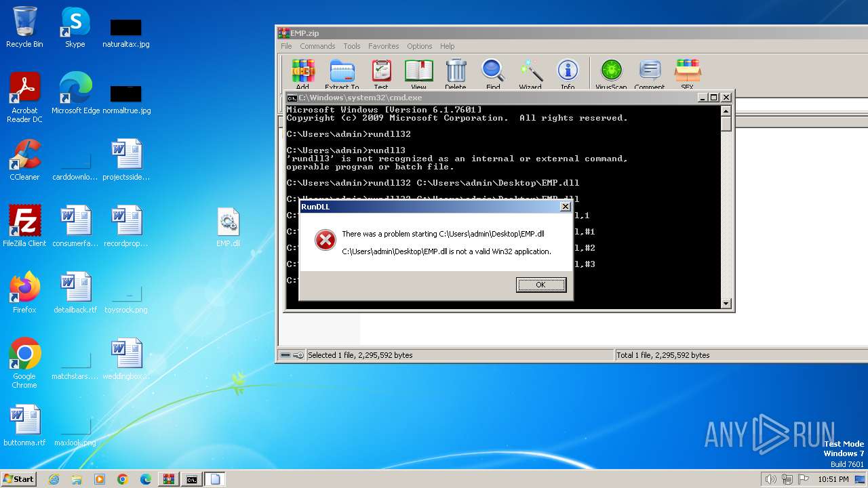Image resolution: width=868 pixels, height=488 pixels.
Task: Select the buttonma.rtf desktop file
Action: pyautogui.click(x=24, y=426)
